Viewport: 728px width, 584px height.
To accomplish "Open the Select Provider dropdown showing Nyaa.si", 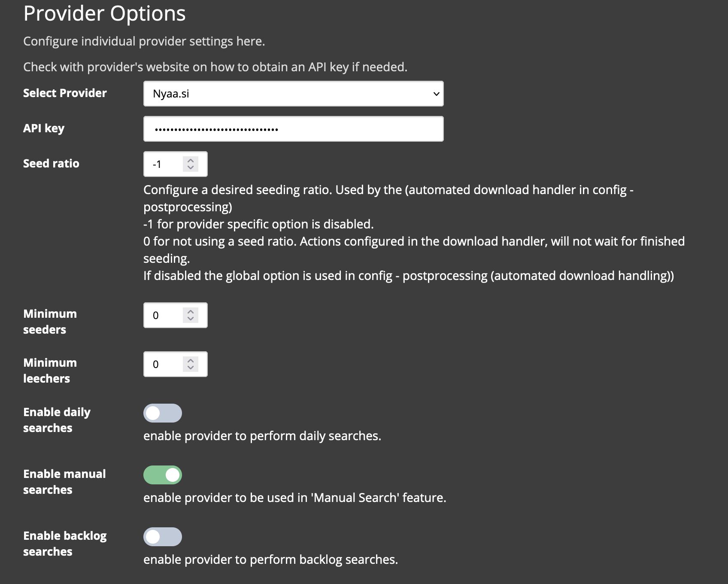I will coord(293,94).
